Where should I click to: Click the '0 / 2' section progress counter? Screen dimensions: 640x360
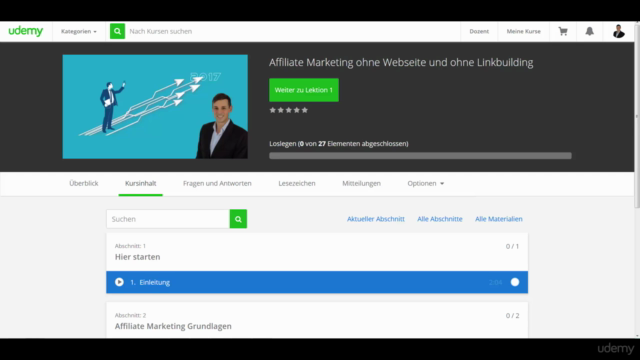coord(512,316)
